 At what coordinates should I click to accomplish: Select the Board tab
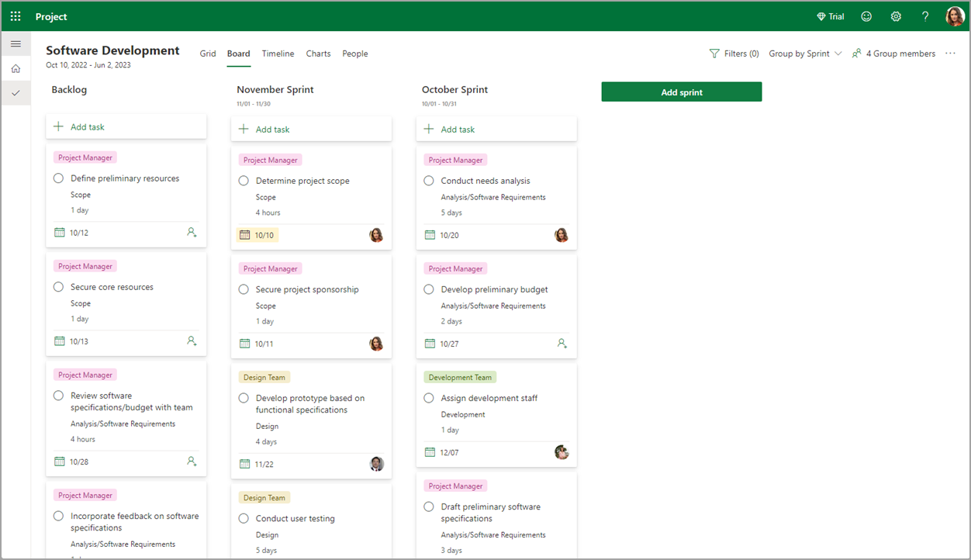tap(239, 54)
